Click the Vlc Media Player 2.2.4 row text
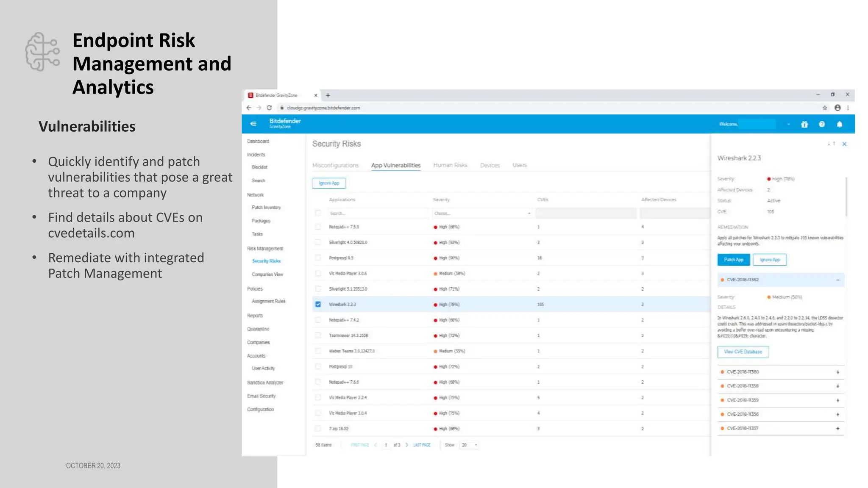This screenshot has width=868, height=488. point(348,398)
